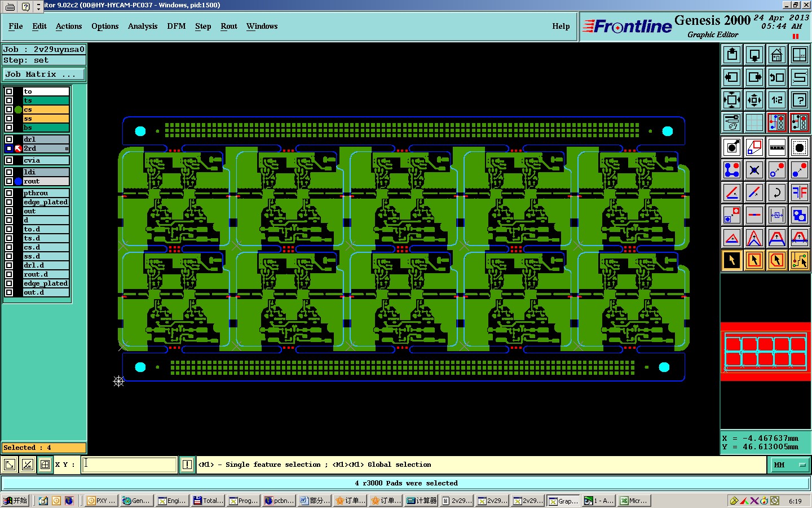Toggle the checkbox for layer to

coord(9,91)
